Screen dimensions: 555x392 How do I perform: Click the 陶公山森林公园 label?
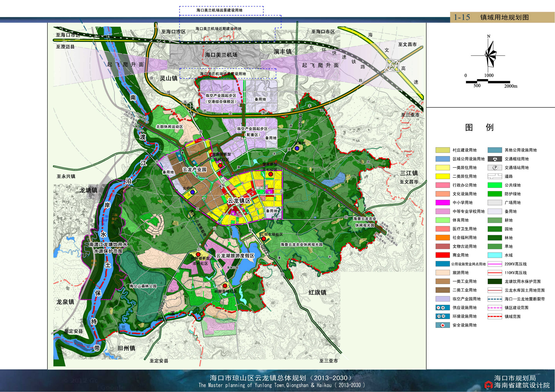[x=143, y=286]
